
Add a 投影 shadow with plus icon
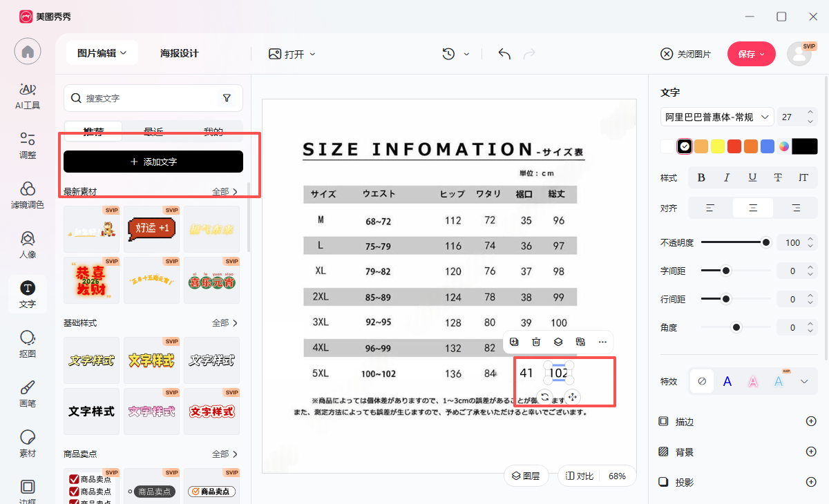click(811, 482)
